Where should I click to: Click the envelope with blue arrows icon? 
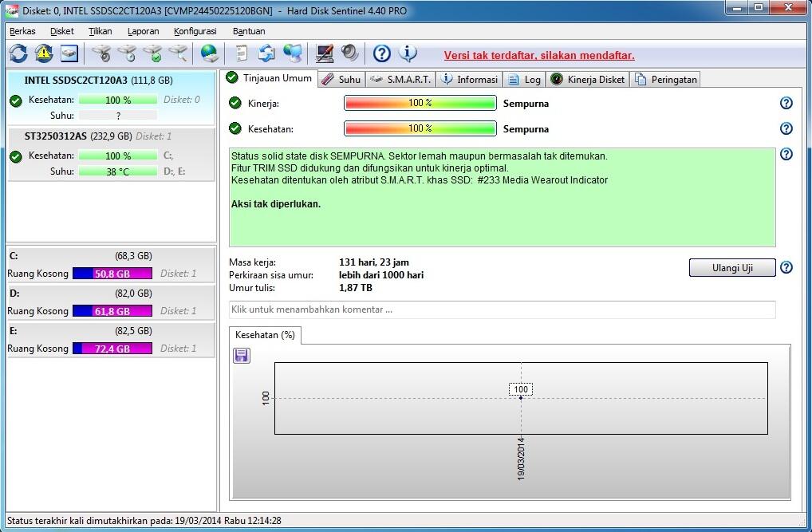[x=266, y=53]
